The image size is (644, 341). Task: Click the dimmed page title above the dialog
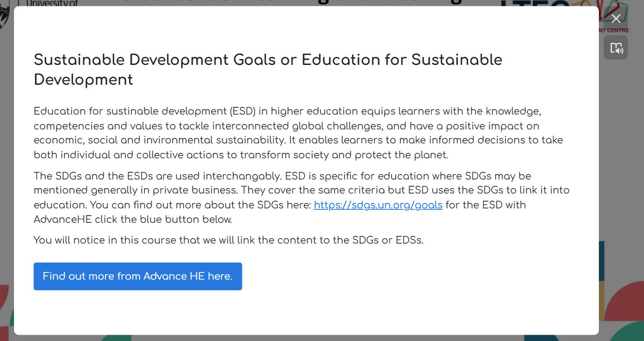click(289, 3)
